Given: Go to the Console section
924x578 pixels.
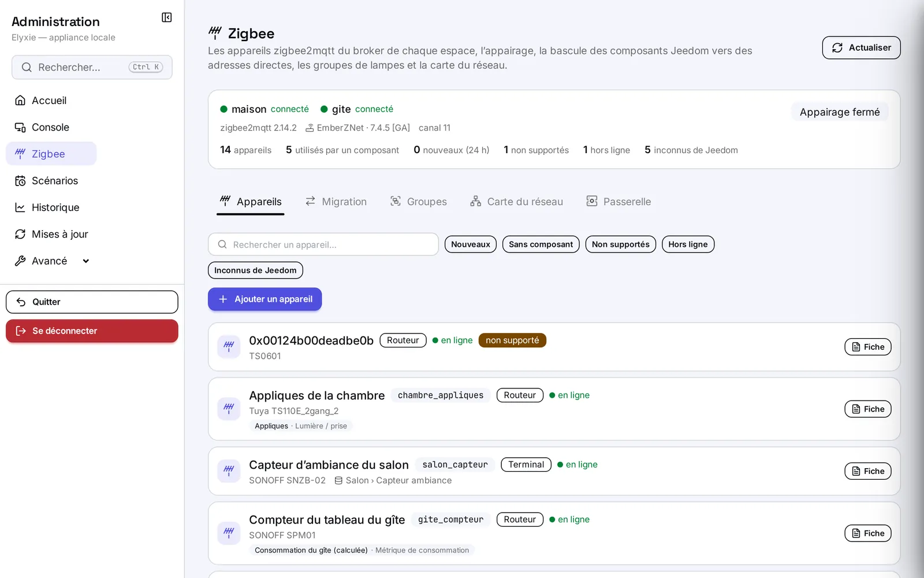Looking at the screenshot, I should pos(51,127).
